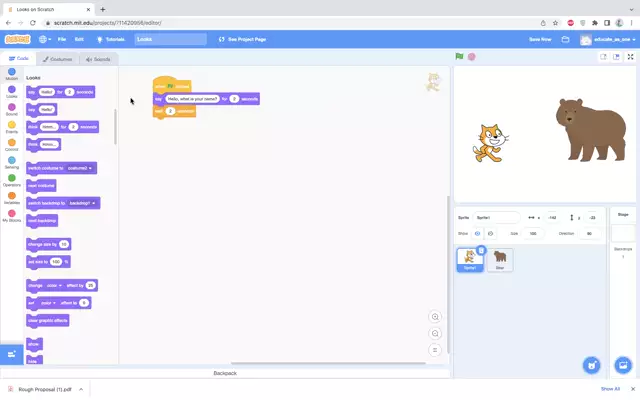
Task: Open the File menu
Action: (62, 39)
